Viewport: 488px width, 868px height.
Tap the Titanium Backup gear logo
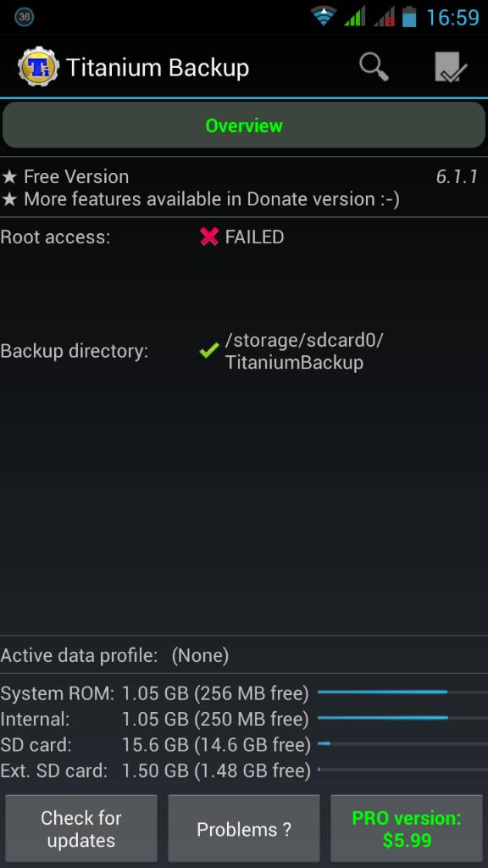(38, 67)
